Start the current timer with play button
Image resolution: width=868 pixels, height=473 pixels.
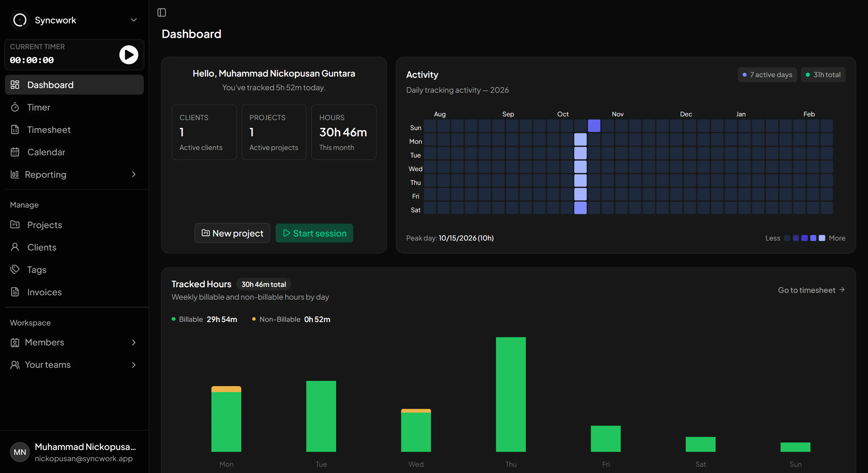(x=129, y=55)
